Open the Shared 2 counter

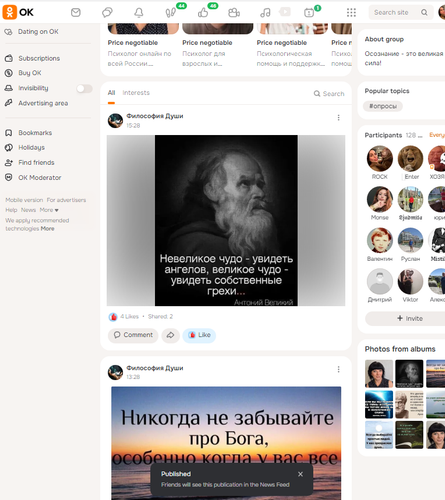click(x=160, y=317)
